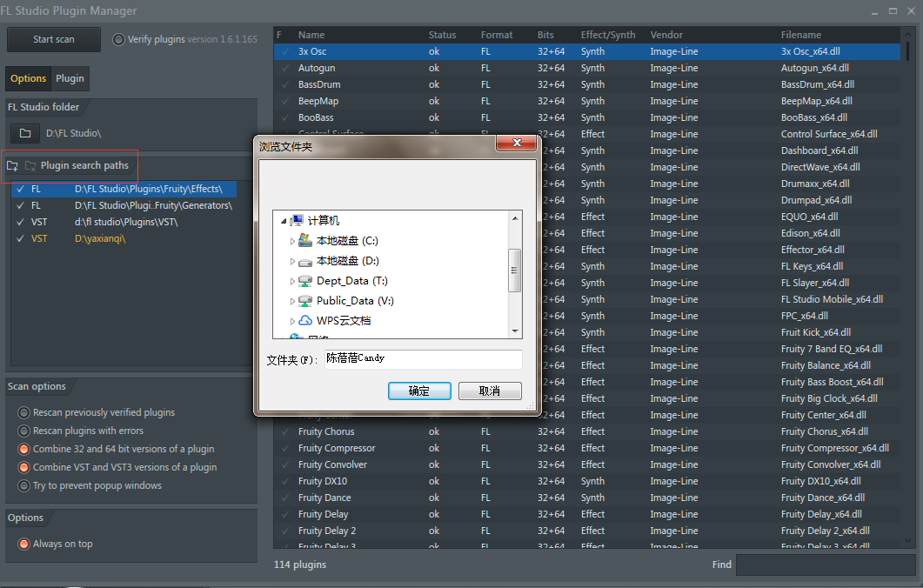Select the Fruity Delay plugin row
The image size is (923, 588).
(587, 514)
